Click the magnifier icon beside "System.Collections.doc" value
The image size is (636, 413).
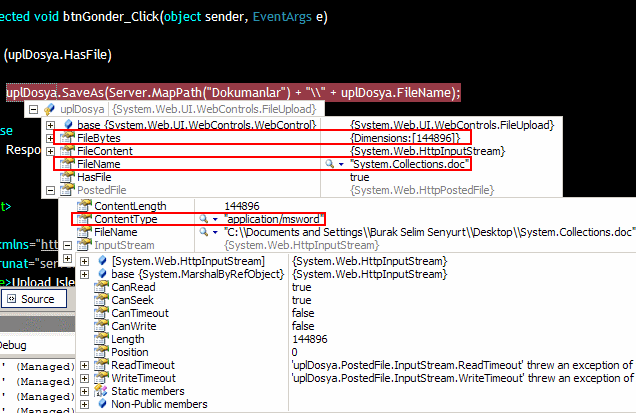[330, 163]
